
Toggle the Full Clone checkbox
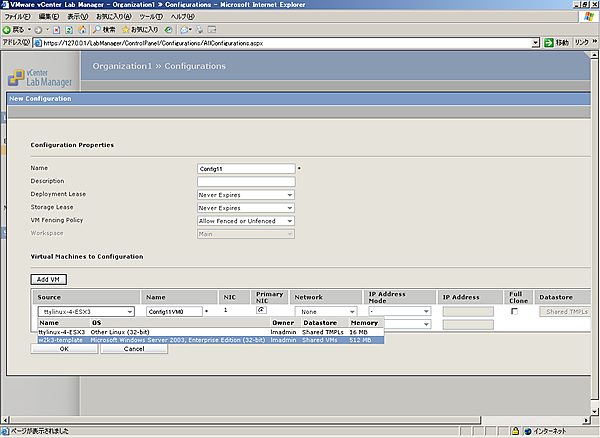[x=514, y=312]
